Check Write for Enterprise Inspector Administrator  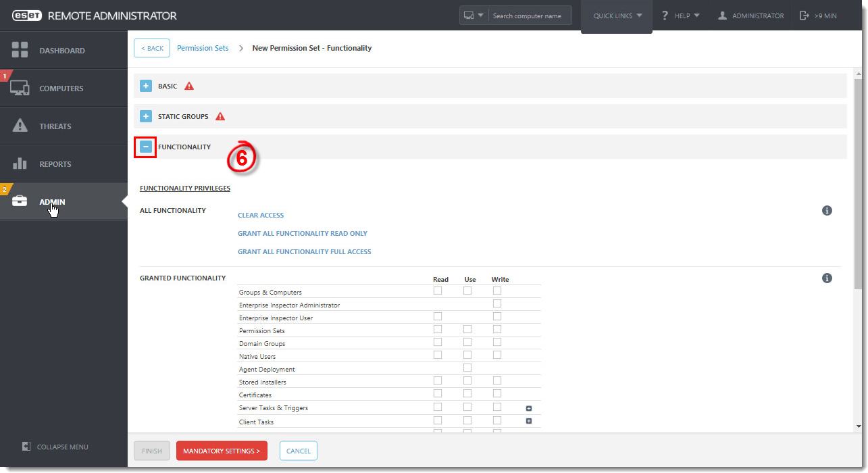click(x=497, y=304)
